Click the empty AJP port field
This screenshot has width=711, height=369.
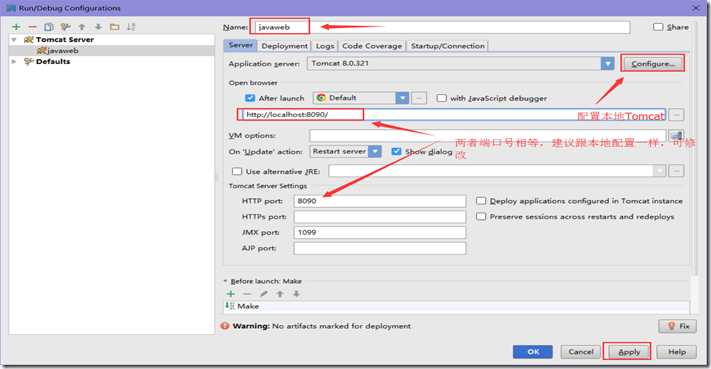click(x=380, y=248)
